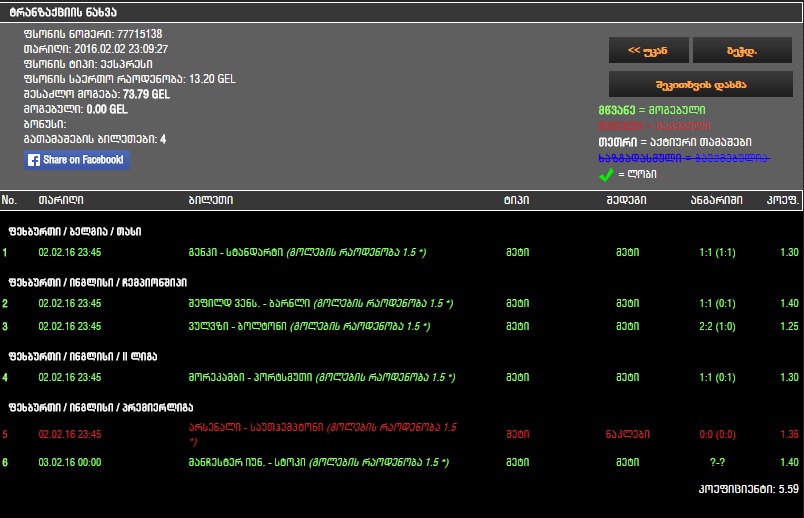Click the red result 'ნაკლები' cell
Viewport: 804px width, 518px height.
628,434
